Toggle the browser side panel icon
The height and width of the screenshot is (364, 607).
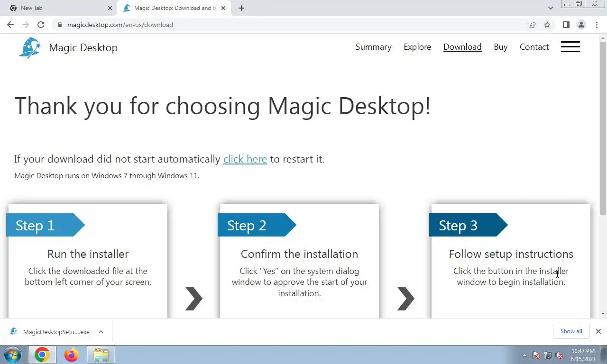click(566, 25)
